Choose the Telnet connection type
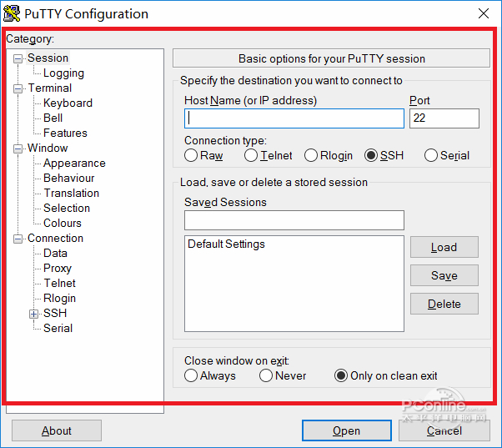Viewport: 502px width, 448px height. pyautogui.click(x=251, y=155)
